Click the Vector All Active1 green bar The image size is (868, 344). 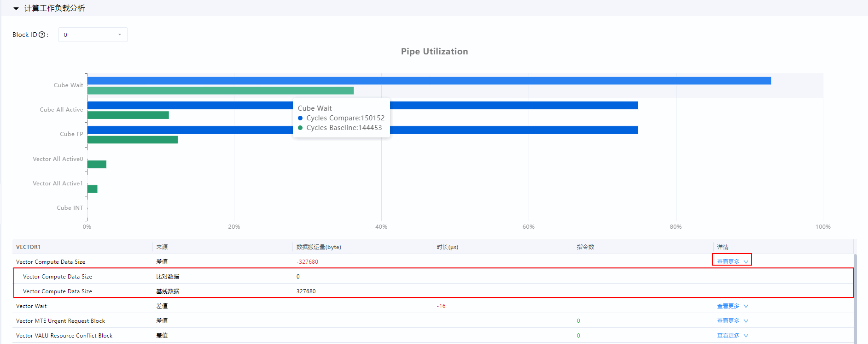pos(92,189)
